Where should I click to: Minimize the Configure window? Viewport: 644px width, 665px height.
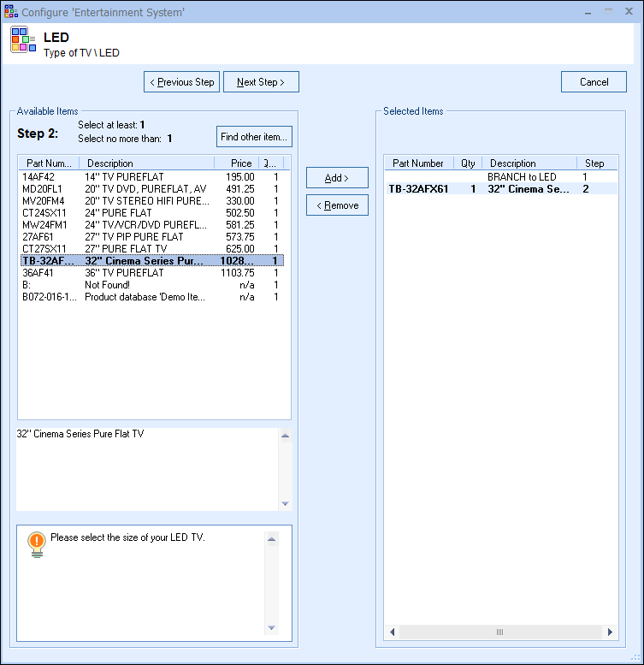588,12
